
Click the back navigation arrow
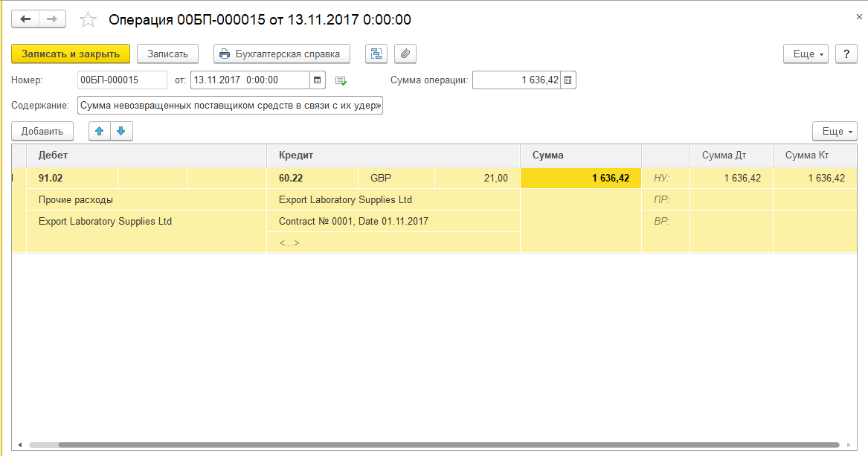click(x=25, y=19)
